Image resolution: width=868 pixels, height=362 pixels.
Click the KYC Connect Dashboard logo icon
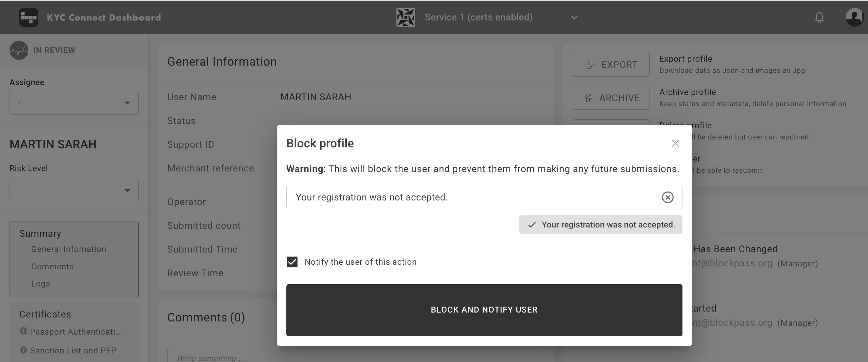point(28,17)
